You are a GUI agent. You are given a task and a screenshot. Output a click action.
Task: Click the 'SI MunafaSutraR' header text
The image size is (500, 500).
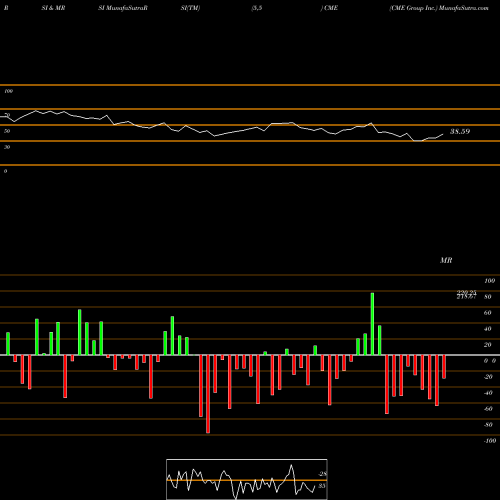[123, 8]
